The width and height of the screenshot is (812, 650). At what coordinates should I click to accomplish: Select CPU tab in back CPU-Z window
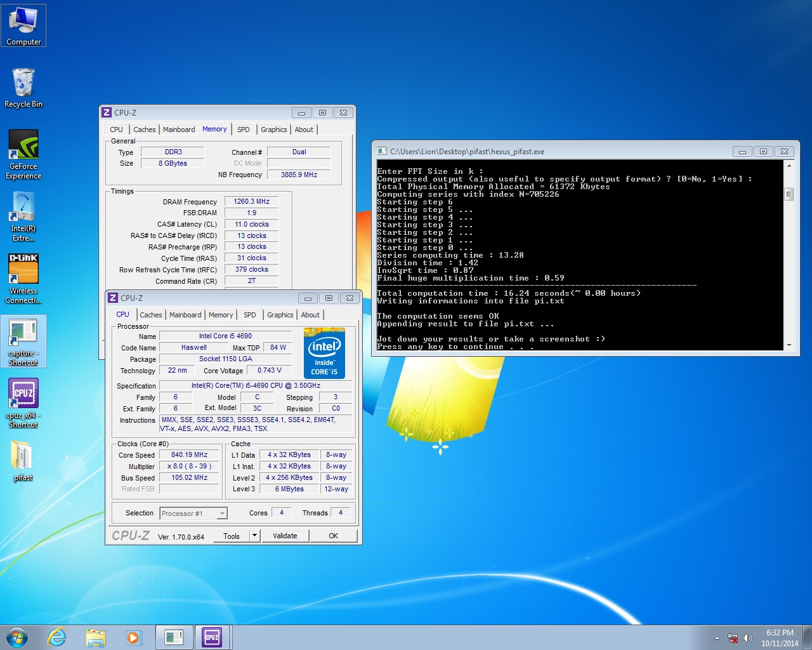pos(117,129)
